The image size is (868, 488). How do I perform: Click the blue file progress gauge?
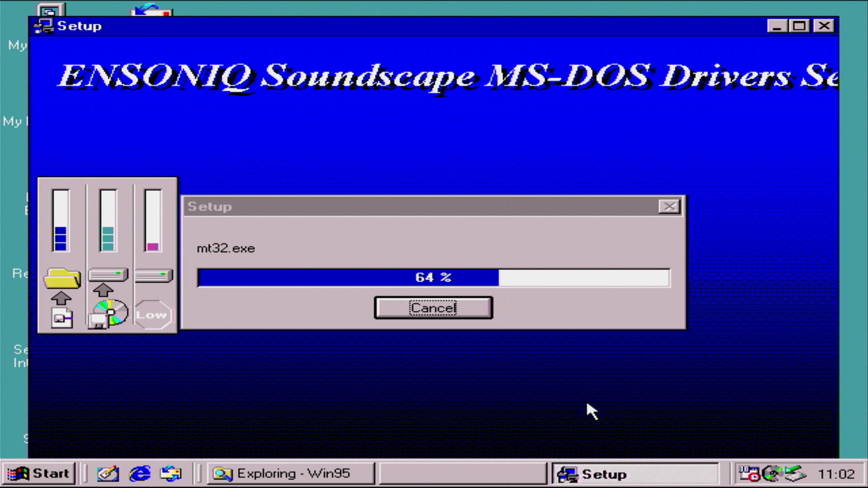click(61, 221)
